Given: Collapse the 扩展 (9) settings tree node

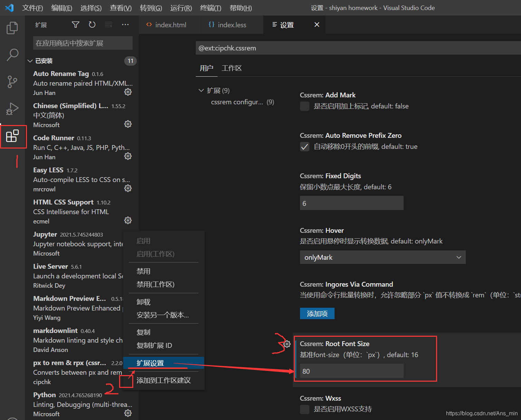Looking at the screenshot, I should (x=201, y=90).
